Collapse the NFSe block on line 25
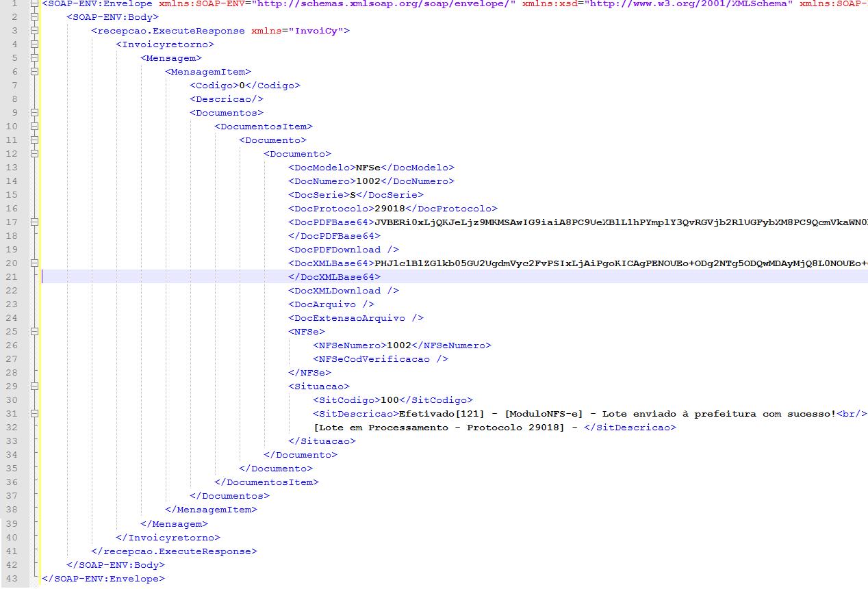Screen dimensions: 868x589 point(34,332)
